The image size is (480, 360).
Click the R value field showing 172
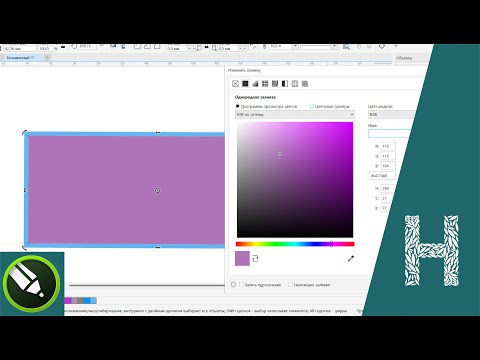pyautogui.click(x=388, y=146)
